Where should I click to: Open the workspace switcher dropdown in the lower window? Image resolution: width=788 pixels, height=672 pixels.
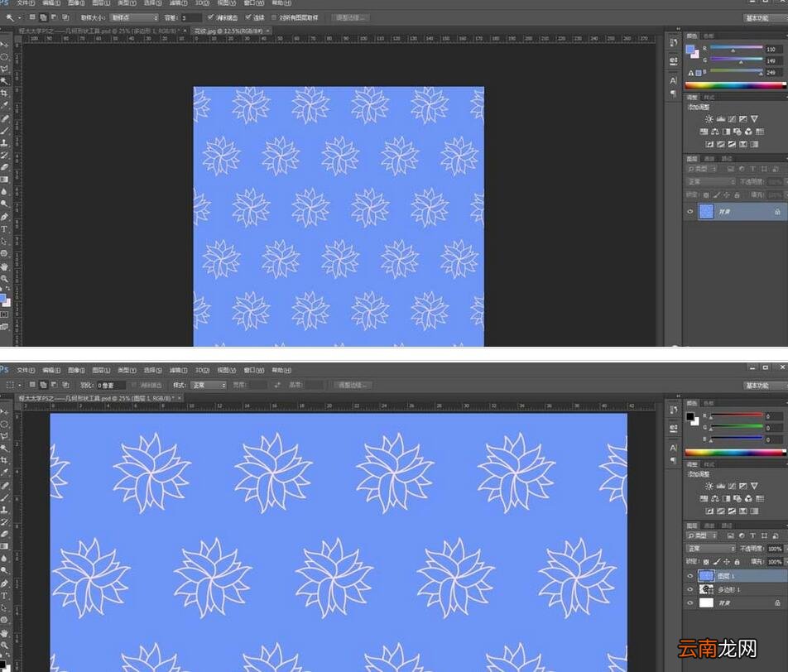(x=765, y=386)
